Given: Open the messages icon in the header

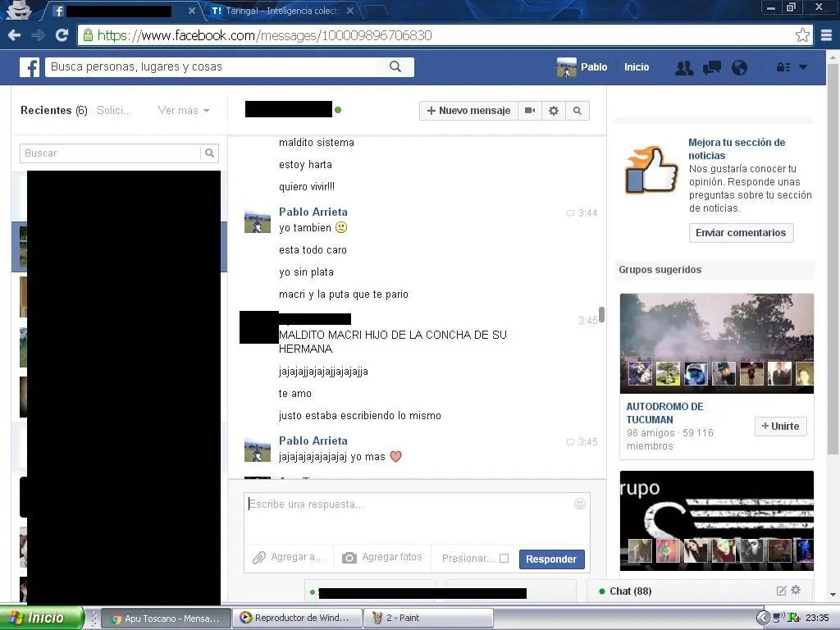Looking at the screenshot, I should coord(712,67).
